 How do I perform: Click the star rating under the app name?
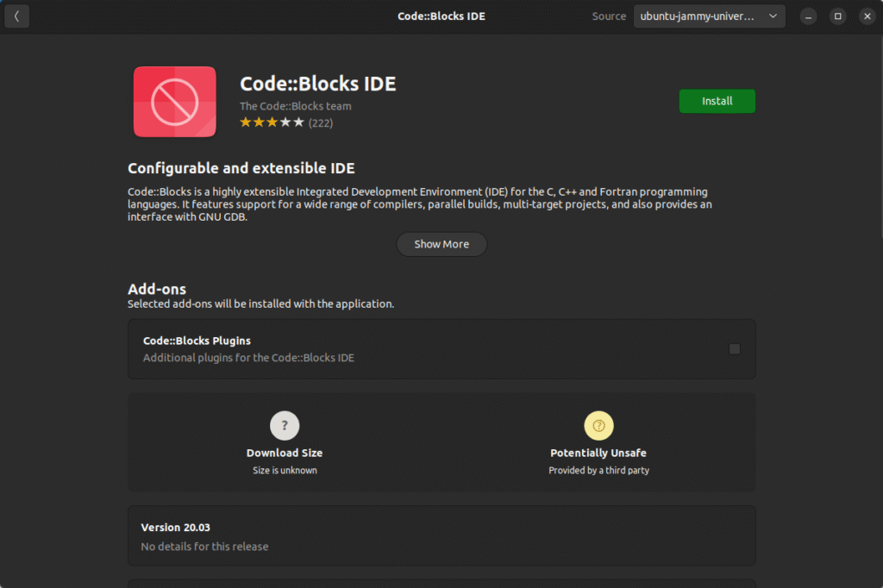click(272, 123)
